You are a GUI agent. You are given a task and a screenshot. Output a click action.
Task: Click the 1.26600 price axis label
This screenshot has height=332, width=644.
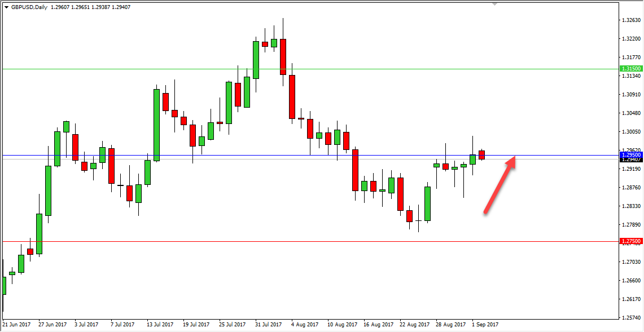631,280
